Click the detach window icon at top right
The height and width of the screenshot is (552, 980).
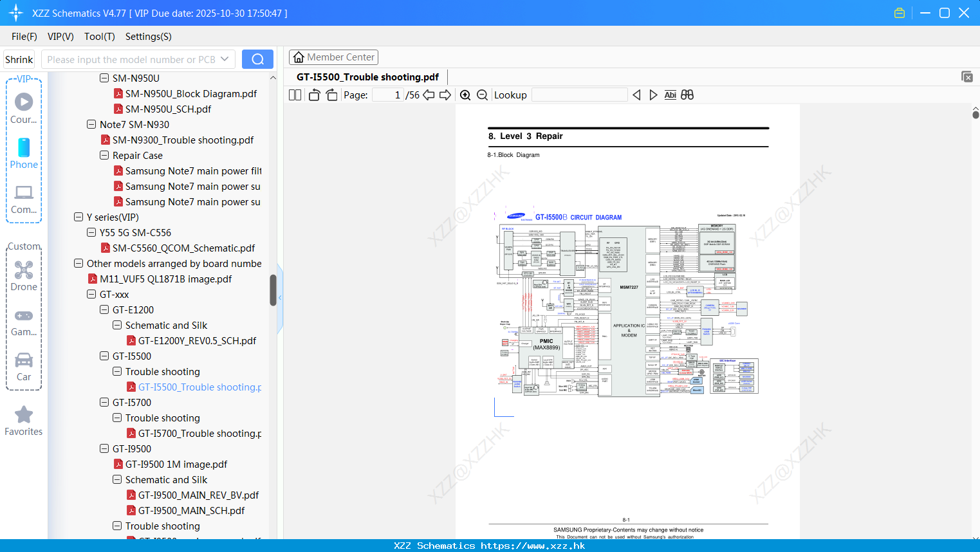[966, 77]
